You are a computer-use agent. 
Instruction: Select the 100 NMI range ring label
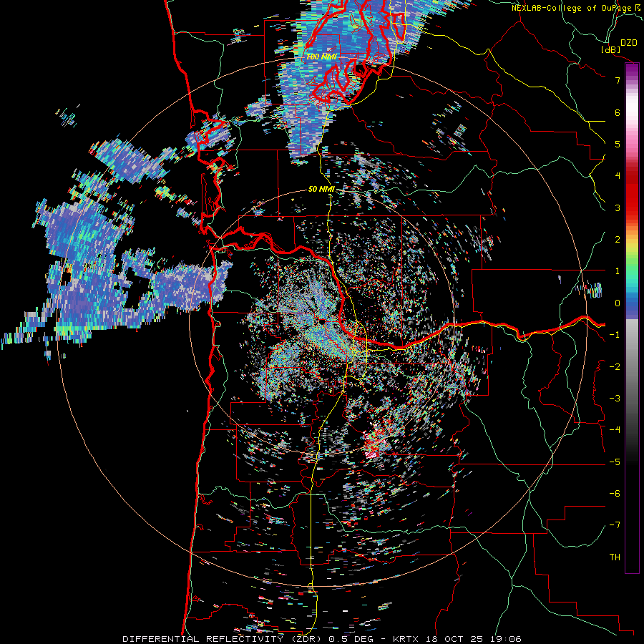tap(321, 57)
